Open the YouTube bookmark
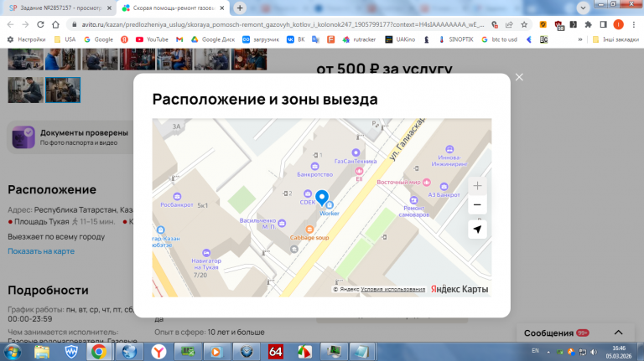 [x=152, y=39]
